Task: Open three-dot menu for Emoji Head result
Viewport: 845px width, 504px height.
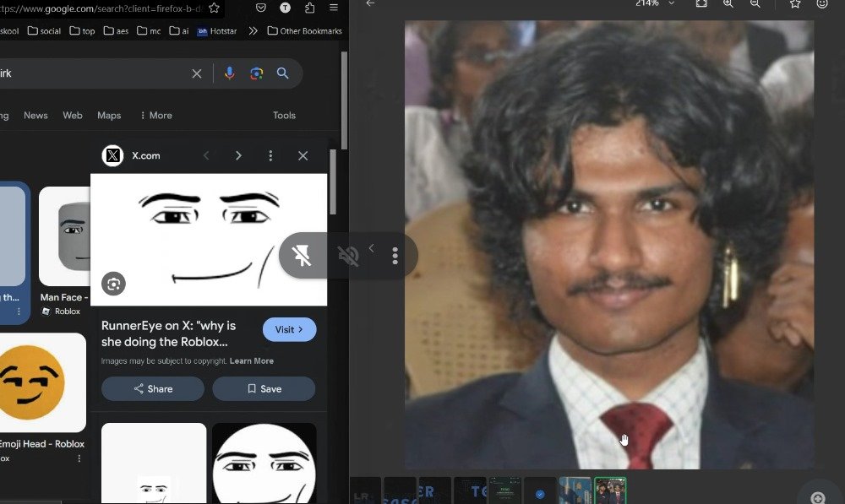Action: (79, 458)
